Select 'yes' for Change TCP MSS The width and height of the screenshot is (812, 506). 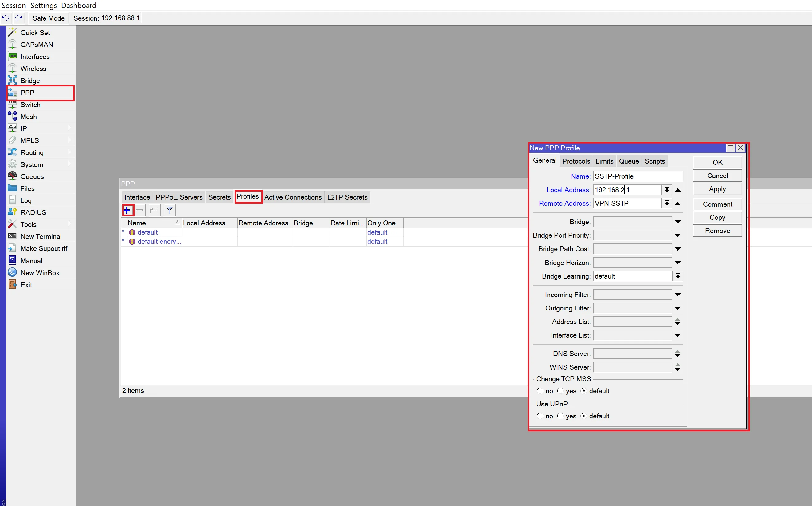[560, 390]
